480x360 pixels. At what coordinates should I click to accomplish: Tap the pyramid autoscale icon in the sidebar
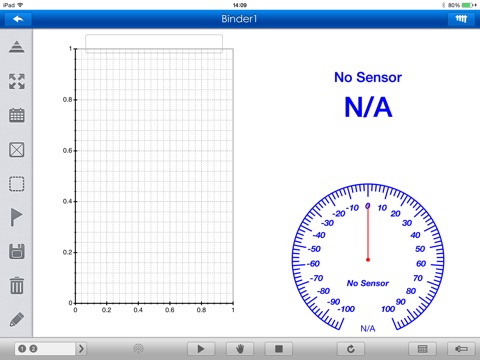[x=17, y=47]
